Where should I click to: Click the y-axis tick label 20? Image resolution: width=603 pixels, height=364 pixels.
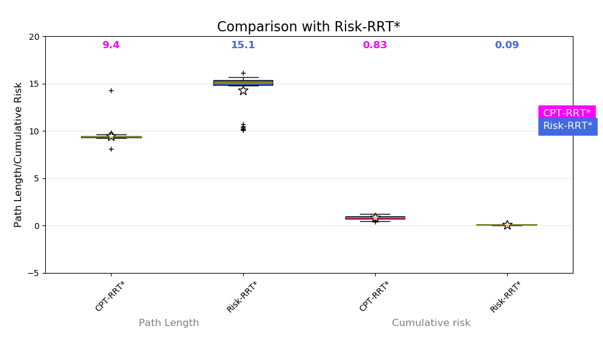pyautogui.click(x=34, y=37)
